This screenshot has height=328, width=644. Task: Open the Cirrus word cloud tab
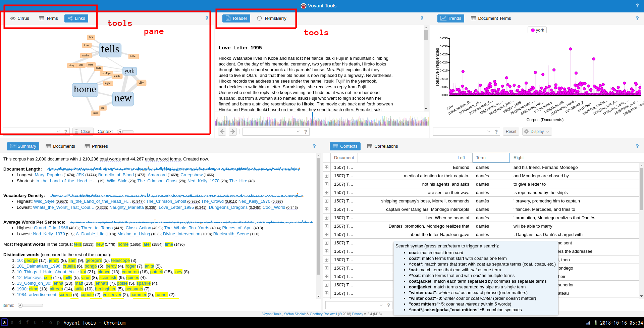click(x=20, y=18)
